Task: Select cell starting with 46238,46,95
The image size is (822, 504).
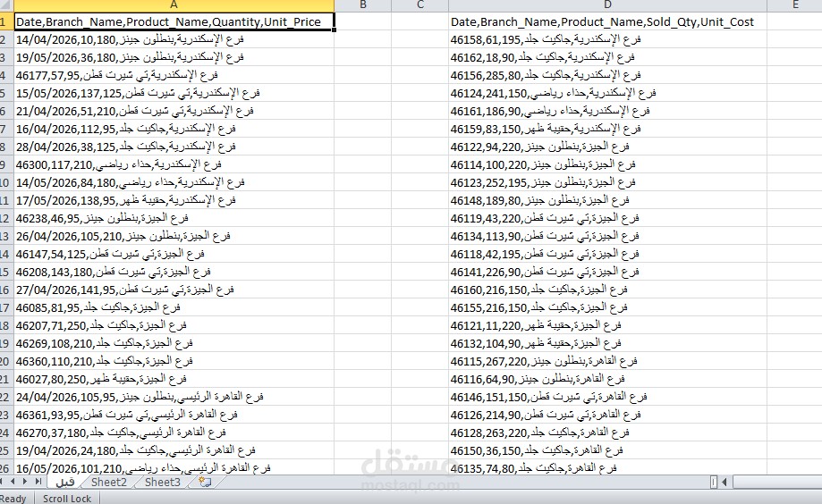Action: point(174,218)
